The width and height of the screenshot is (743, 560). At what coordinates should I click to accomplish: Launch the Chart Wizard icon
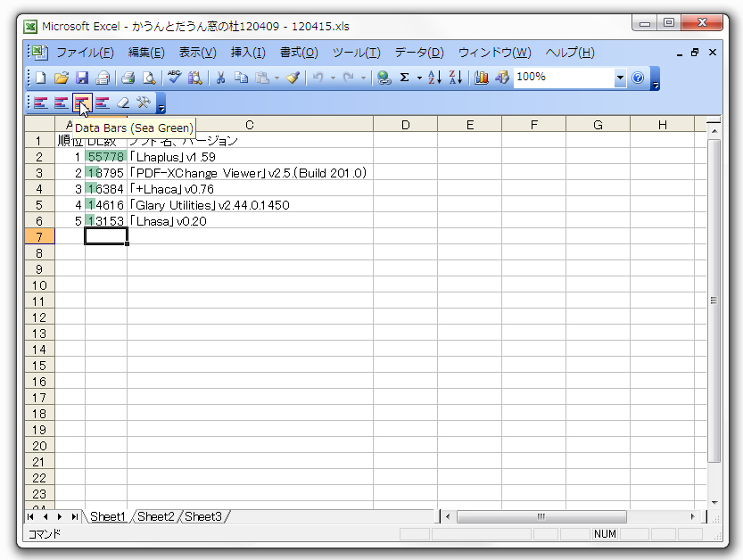tap(479, 78)
